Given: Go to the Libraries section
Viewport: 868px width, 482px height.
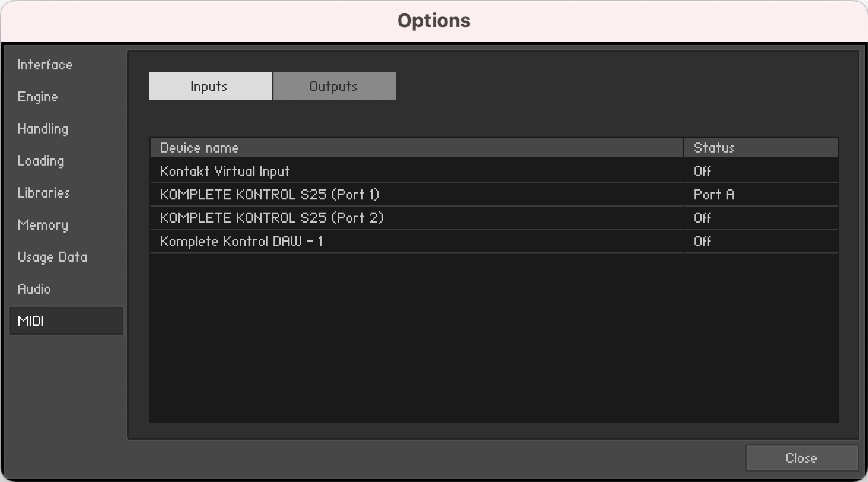Looking at the screenshot, I should click(44, 193).
